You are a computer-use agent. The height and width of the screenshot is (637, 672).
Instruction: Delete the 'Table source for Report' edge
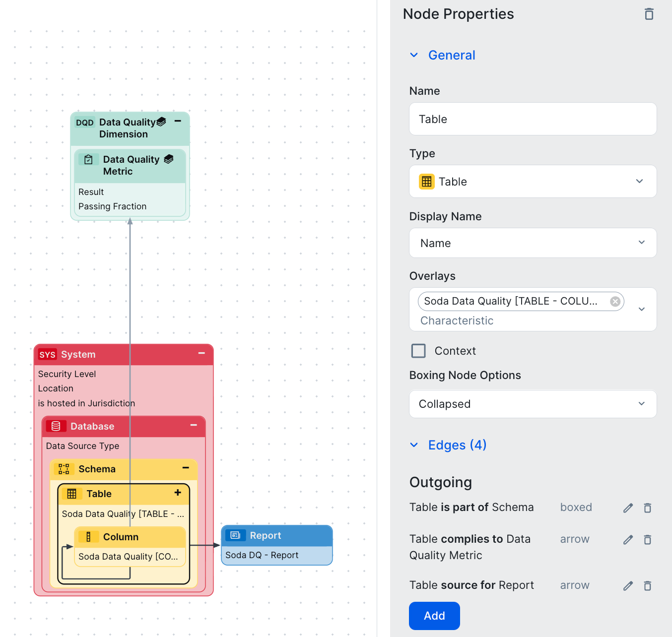647,585
